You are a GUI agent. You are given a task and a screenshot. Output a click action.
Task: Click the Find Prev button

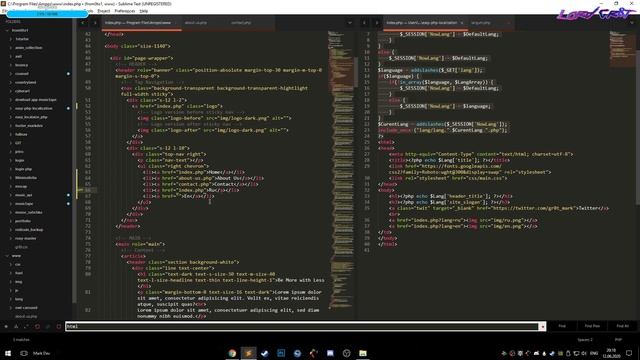pos(592,326)
